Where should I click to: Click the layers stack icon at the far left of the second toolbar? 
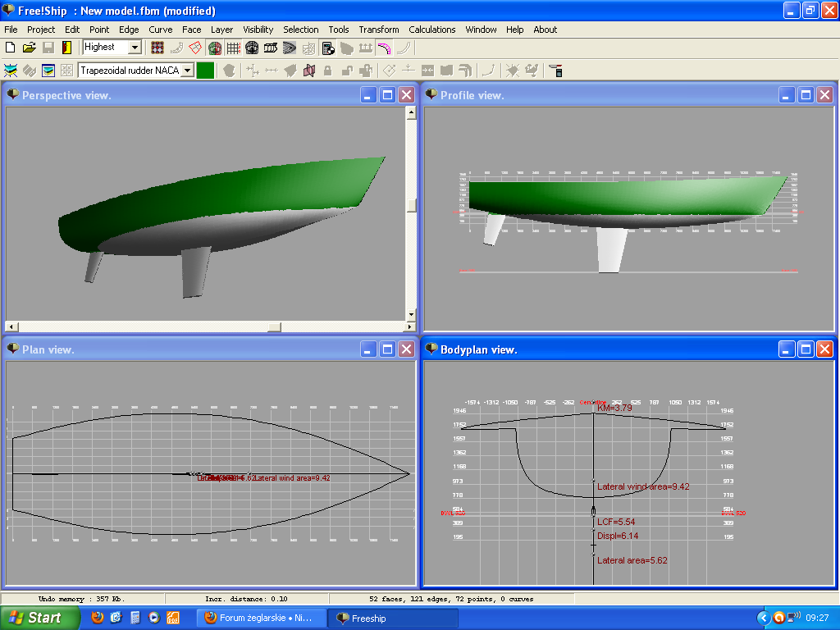(x=10, y=71)
